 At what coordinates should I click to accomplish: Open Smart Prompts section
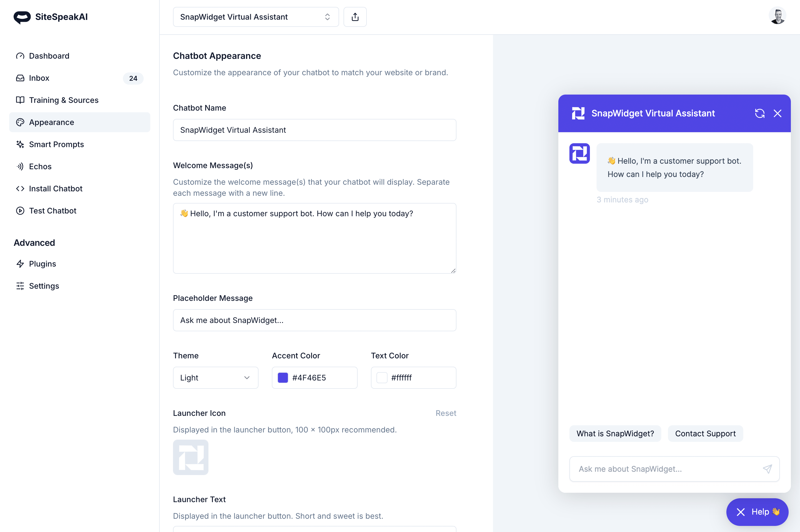[x=56, y=144]
